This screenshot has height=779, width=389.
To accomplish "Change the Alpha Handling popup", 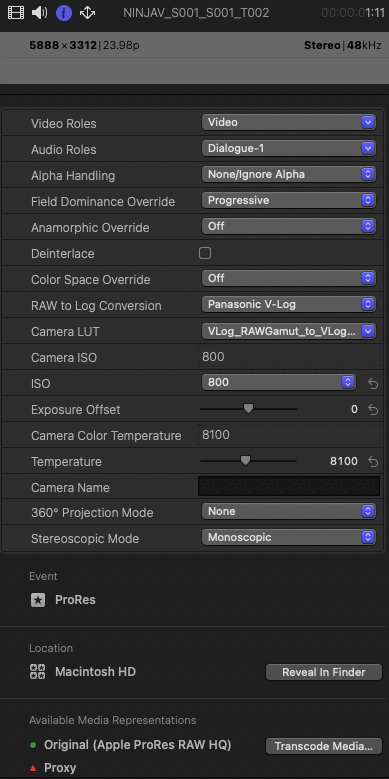I will coord(289,174).
